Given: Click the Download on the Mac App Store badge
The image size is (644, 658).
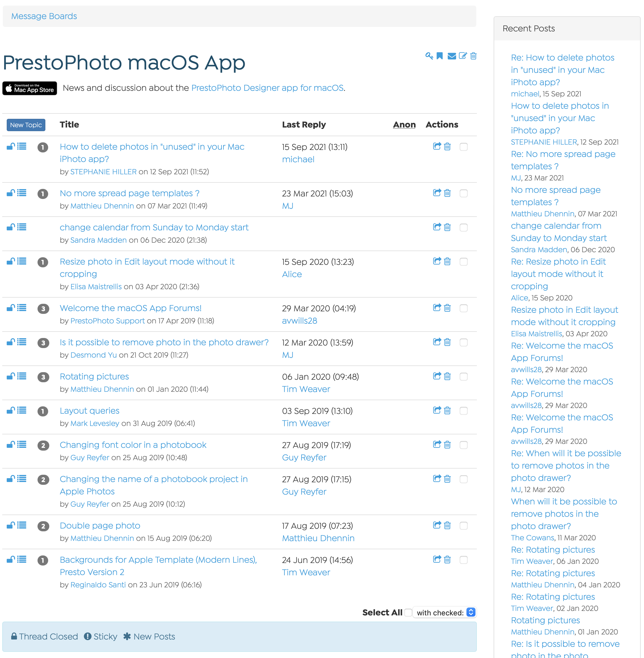Looking at the screenshot, I should click(x=29, y=88).
